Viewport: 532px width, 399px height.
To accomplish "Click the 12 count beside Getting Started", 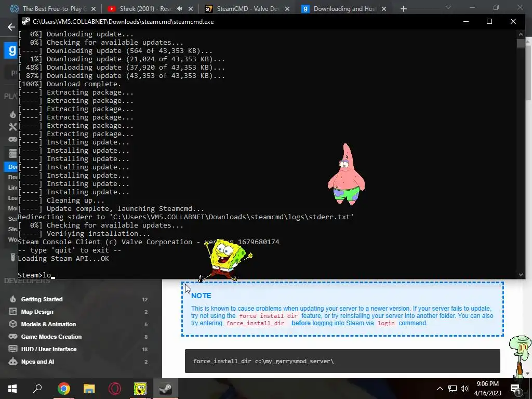I will point(145,300).
